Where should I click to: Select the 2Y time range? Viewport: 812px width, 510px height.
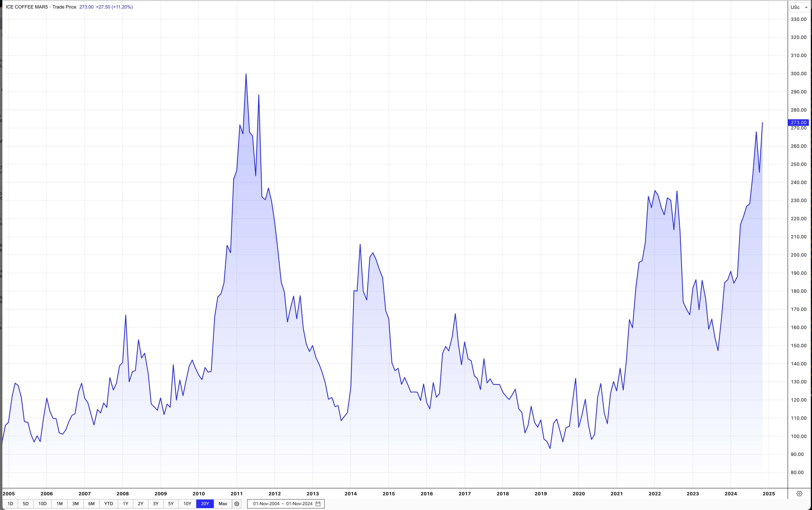141,504
